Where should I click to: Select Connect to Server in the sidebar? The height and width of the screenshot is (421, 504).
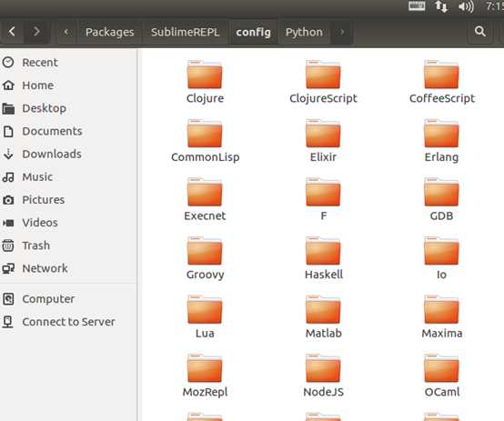pos(68,322)
